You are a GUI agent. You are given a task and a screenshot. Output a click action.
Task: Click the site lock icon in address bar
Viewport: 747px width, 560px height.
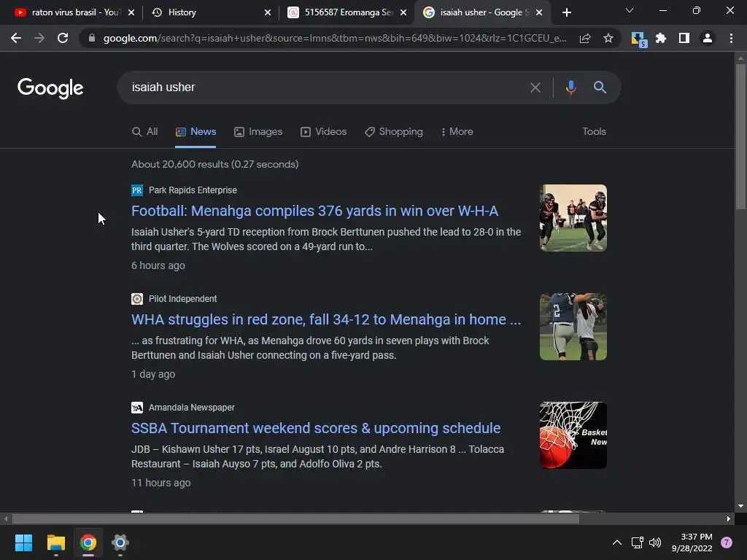click(x=92, y=38)
